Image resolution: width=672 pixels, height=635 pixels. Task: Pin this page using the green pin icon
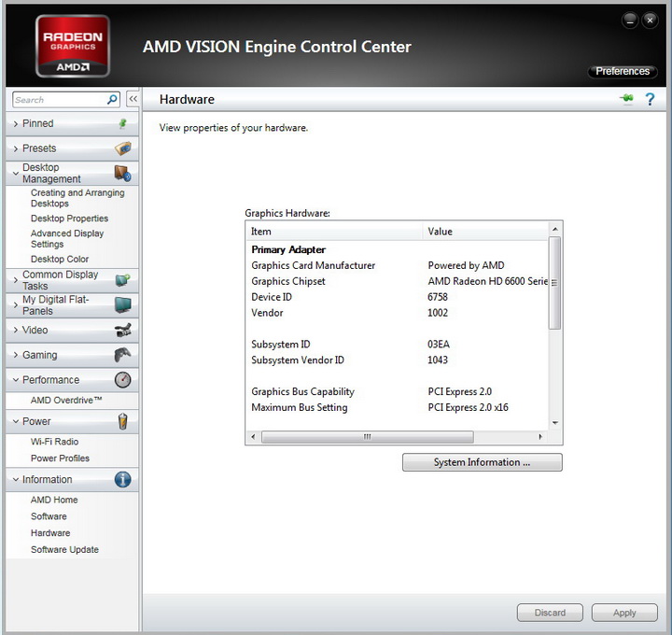pos(627,99)
